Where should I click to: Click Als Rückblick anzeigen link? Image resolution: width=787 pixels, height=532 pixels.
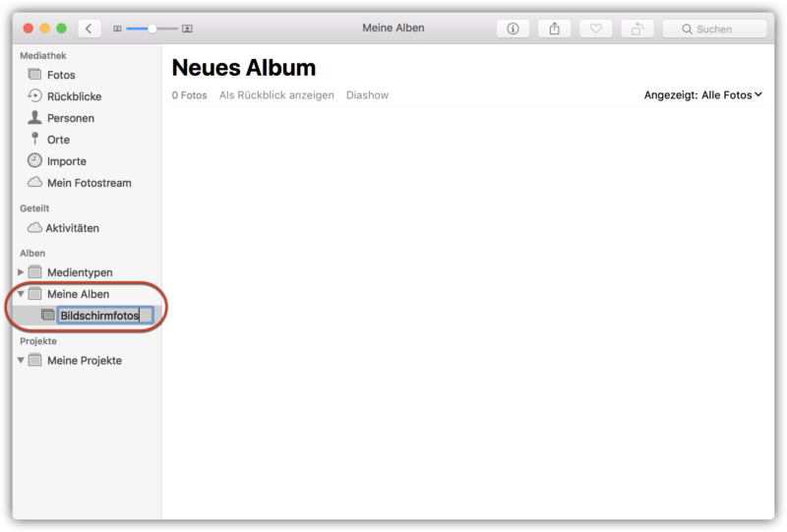tap(276, 94)
